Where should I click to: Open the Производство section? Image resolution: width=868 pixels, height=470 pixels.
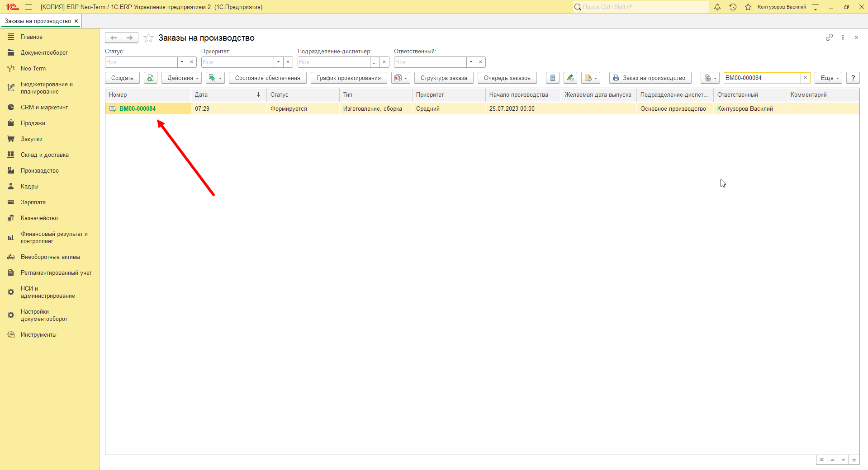tap(40, 171)
